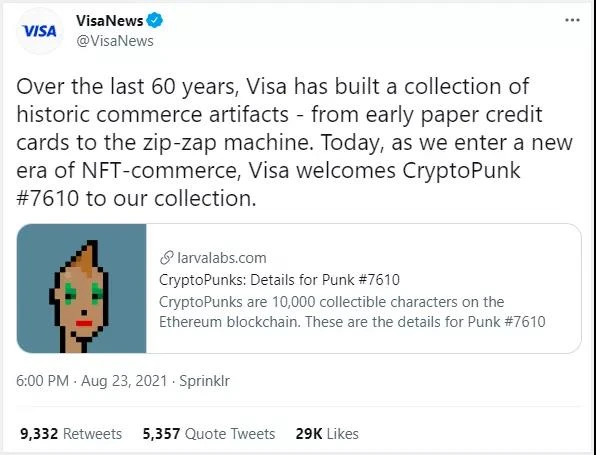The height and width of the screenshot is (455, 596).
Task: Click the Sprinklr source label
Action: click(204, 381)
